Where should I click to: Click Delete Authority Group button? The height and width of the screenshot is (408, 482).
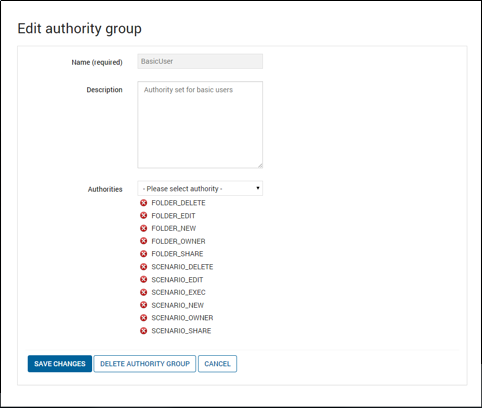click(145, 364)
